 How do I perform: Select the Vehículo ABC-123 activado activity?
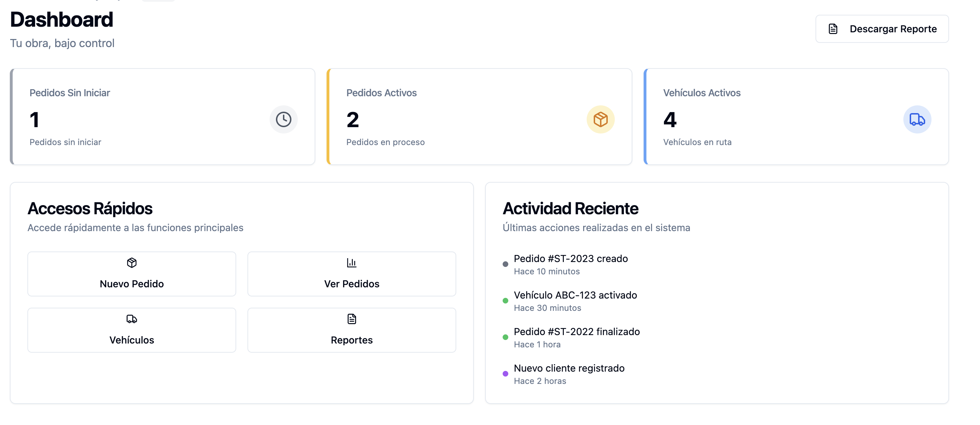pos(575,295)
